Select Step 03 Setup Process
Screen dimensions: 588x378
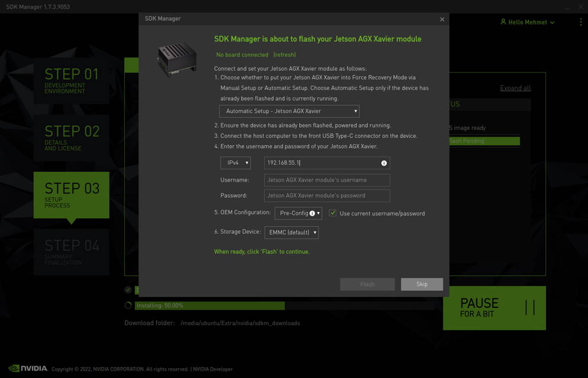coord(71,195)
